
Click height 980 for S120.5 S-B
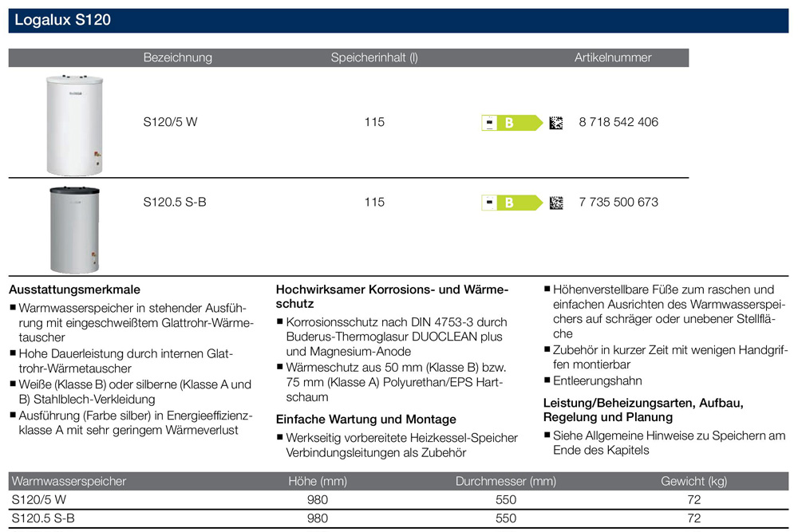[318, 518]
